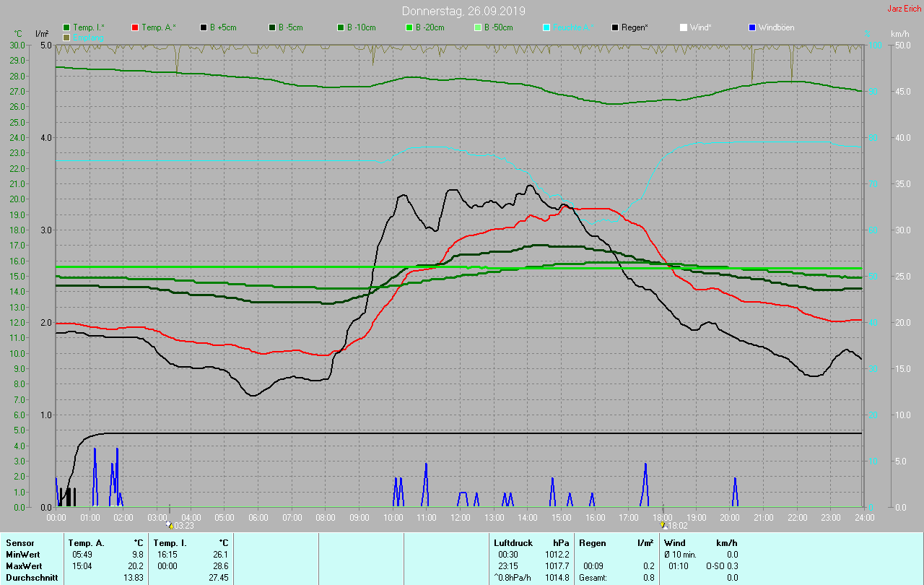Click the B -50cm legend entry

pos(492,27)
